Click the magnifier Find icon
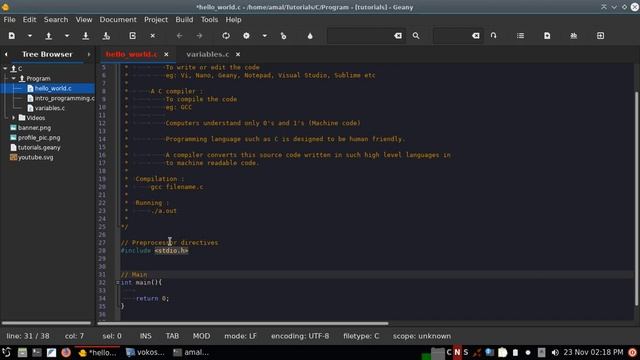 click(416, 36)
